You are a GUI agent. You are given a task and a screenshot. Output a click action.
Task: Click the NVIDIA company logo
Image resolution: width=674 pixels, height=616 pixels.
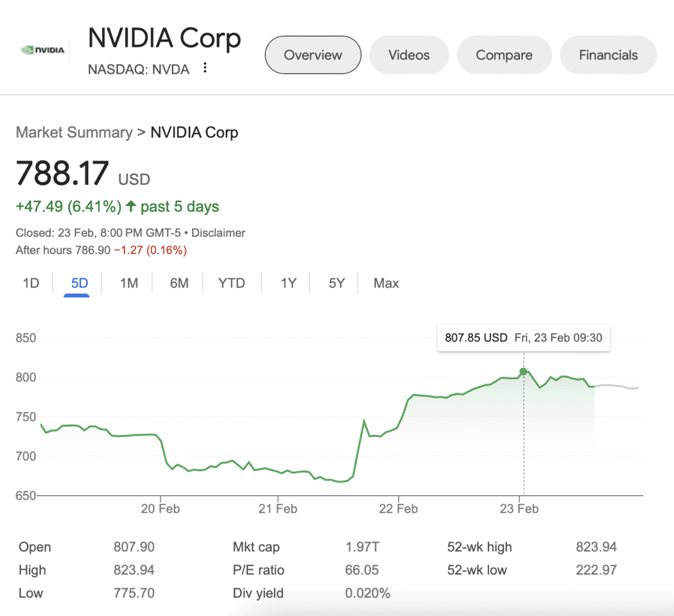45,49
